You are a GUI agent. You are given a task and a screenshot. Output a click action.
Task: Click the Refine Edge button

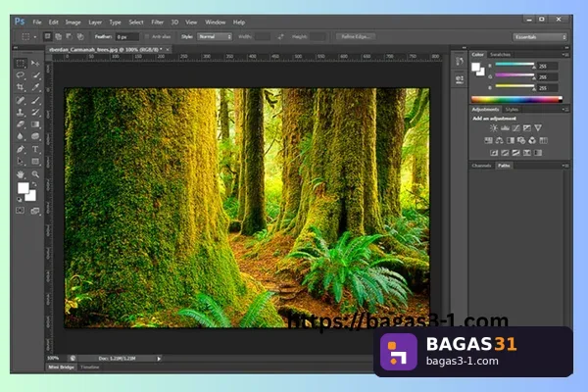point(356,37)
